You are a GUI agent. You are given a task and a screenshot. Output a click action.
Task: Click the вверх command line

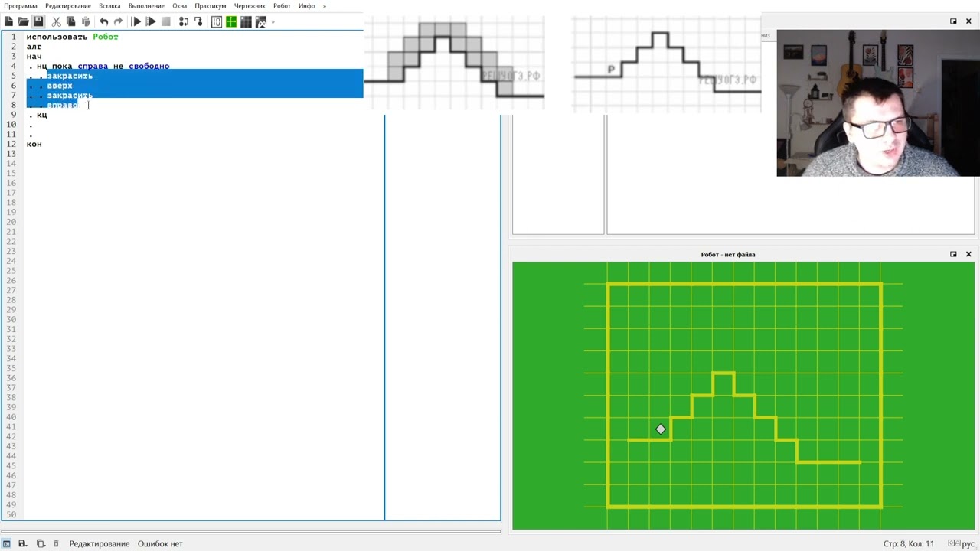tap(60, 86)
